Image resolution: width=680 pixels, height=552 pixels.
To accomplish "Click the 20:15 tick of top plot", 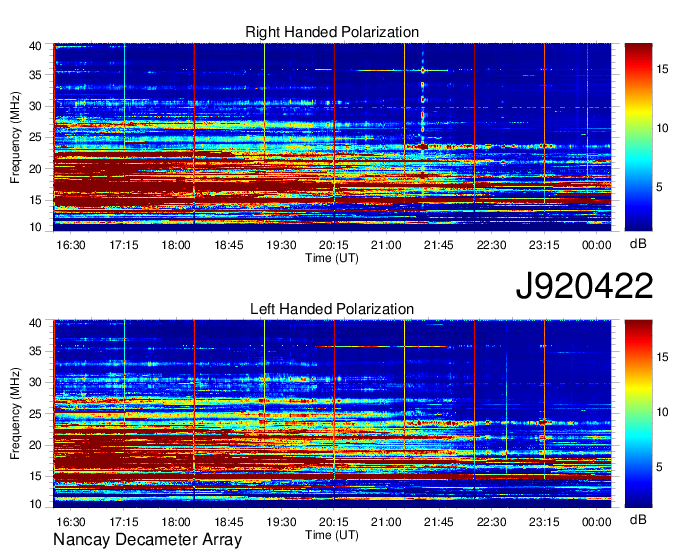I will pos(333,245).
